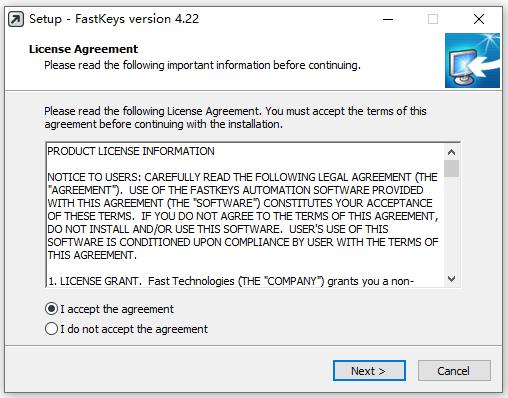Minimize the FastKeys Setup window

[388, 19]
